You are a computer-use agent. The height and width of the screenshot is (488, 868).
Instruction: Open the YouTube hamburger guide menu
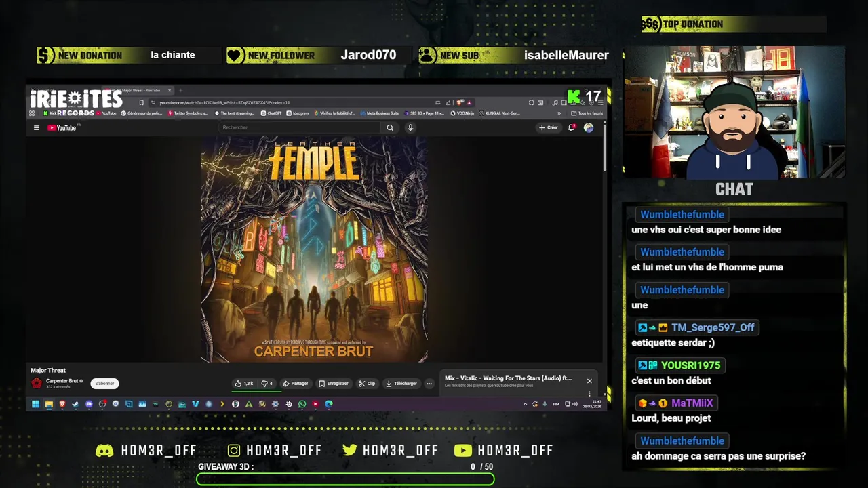(37, 127)
